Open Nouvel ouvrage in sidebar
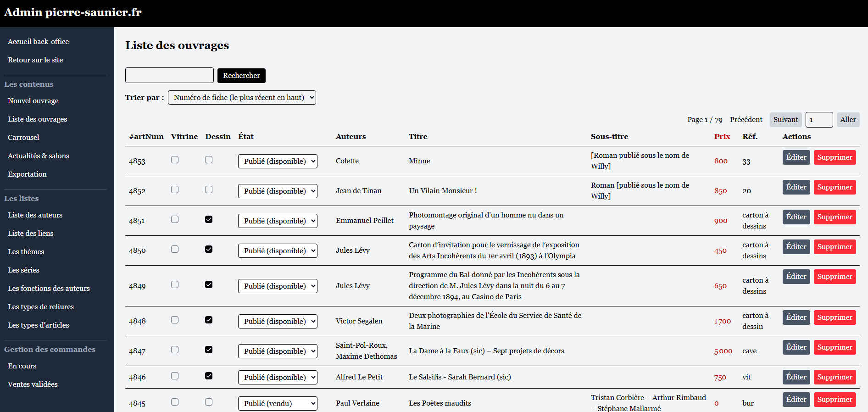The width and height of the screenshot is (868, 412). 33,101
